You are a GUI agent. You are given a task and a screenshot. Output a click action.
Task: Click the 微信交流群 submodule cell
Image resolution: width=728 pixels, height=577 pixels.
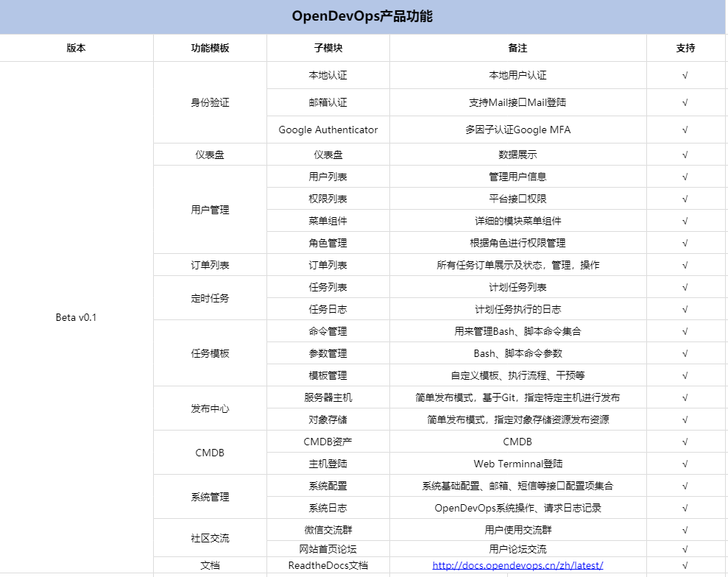click(x=328, y=530)
